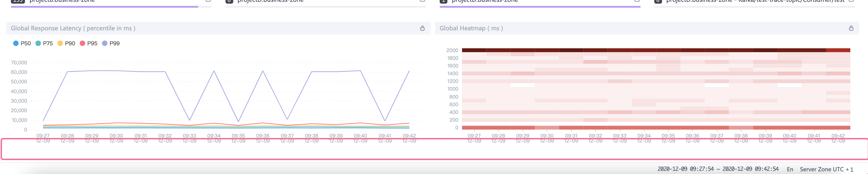
Task: Switch language using the En button
Action: click(x=790, y=169)
